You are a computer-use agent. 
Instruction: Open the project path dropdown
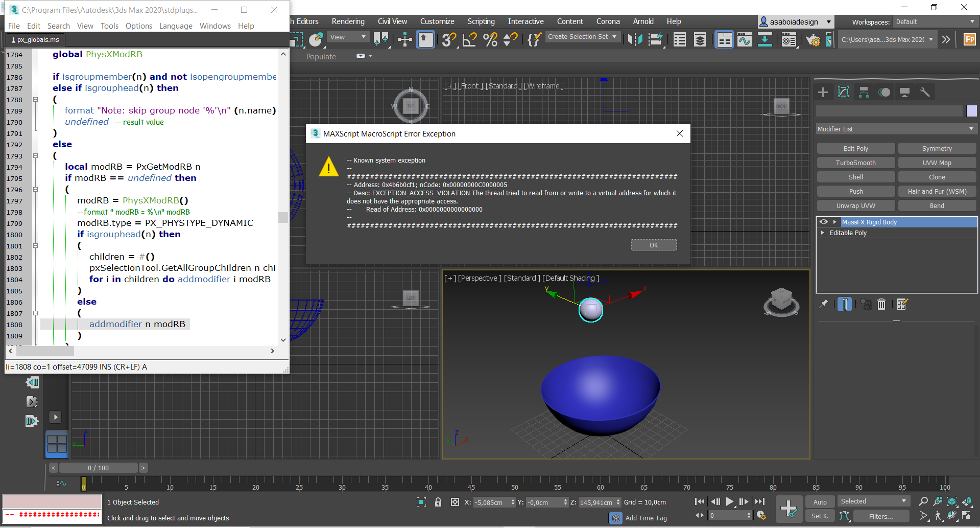[888, 39]
